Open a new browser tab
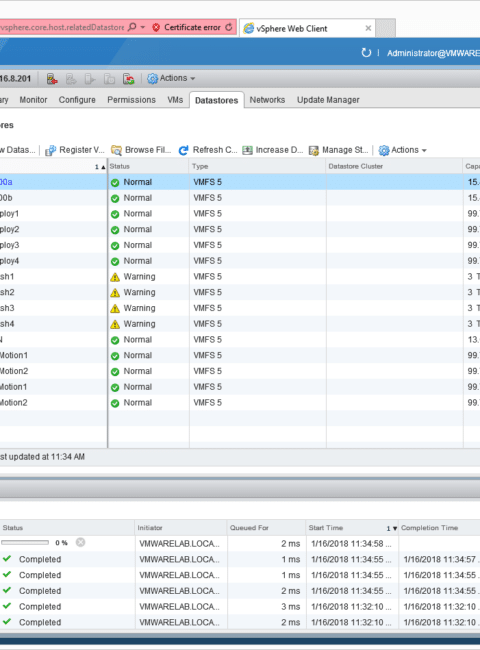480x650 pixels. pyautogui.click(x=385, y=28)
